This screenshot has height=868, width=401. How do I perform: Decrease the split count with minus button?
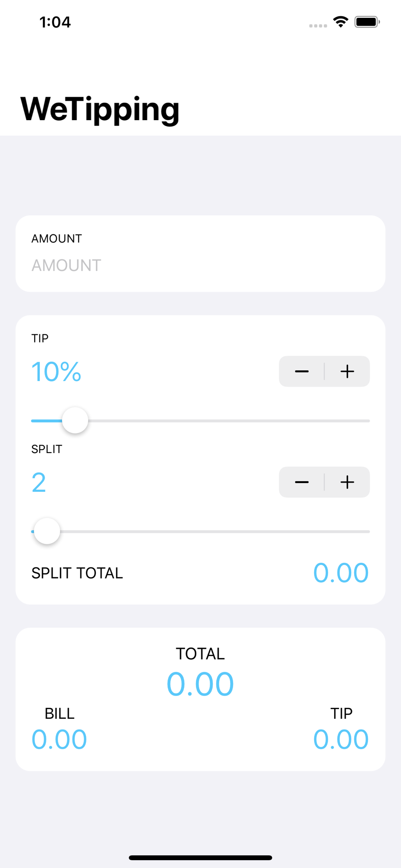tap(302, 482)
